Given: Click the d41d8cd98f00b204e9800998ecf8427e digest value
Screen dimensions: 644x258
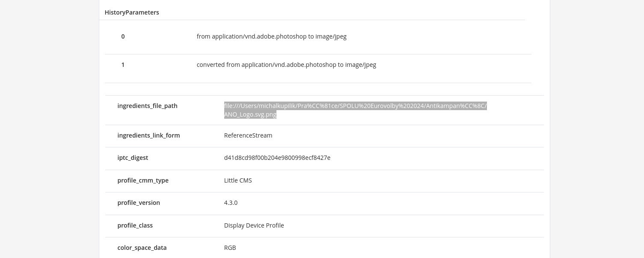Looking at the screenshot, I should click(277, 158).
